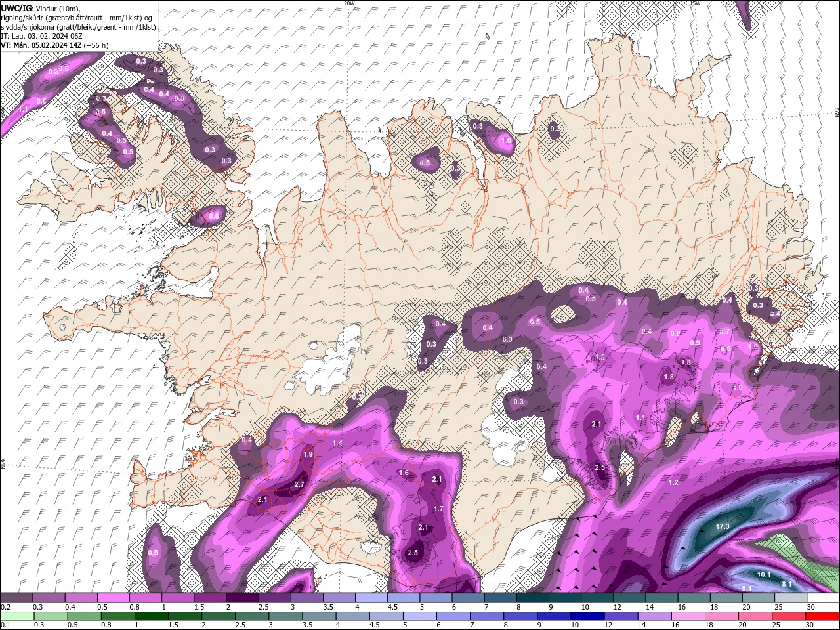The width and height of the screenshot is (840, 630).
Task: Click the 1.4 value on the map
Action: pyautogui.click(x=337, y=444)
